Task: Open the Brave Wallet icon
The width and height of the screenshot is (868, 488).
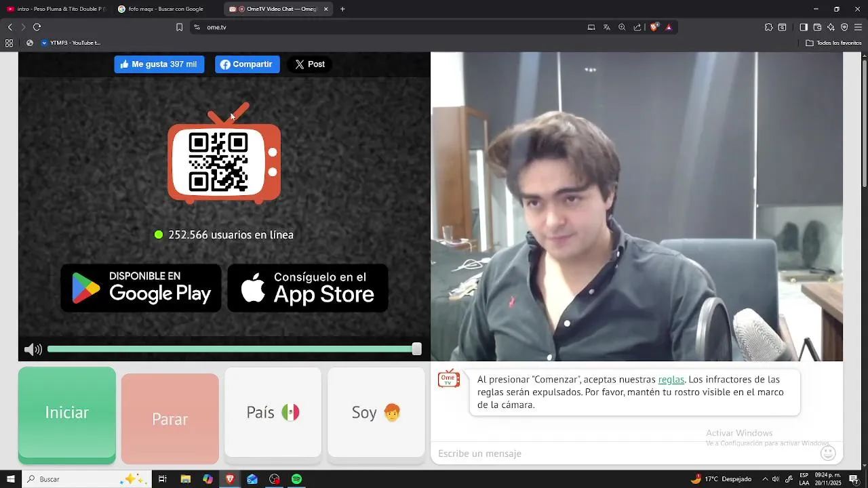Action: point(817,27)
